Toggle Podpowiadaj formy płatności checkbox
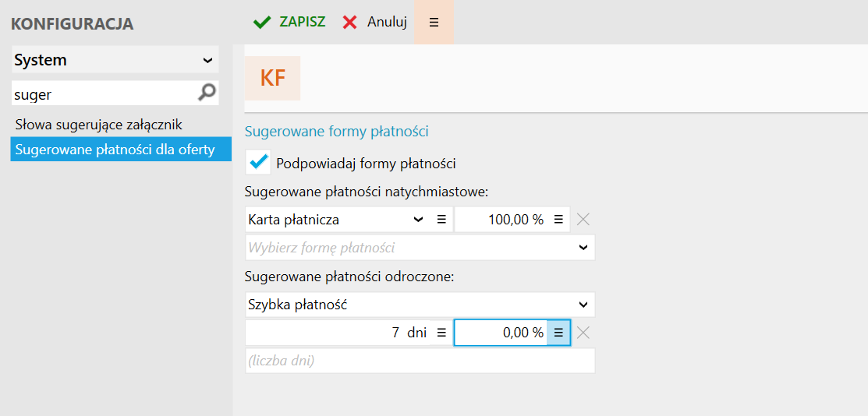The image size is (868, 416). pyautogui.click(x=257, y=163)
